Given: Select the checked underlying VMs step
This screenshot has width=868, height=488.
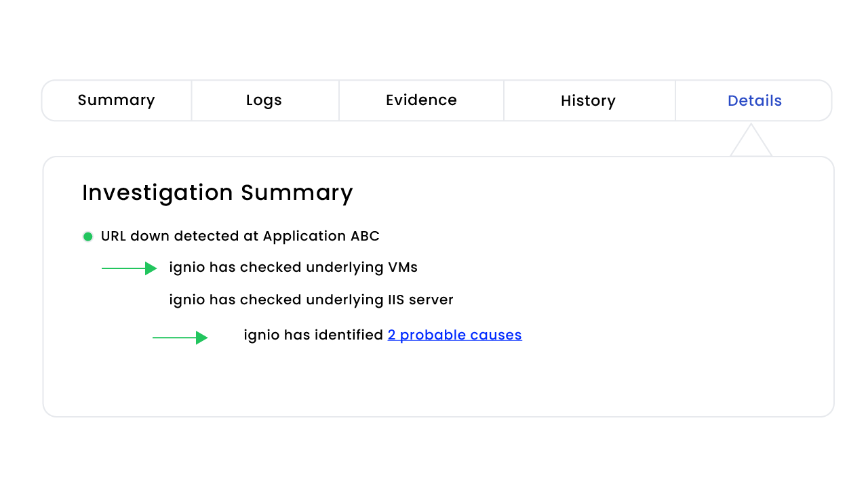Looking at the screenshot, I should tap(293, 267).
